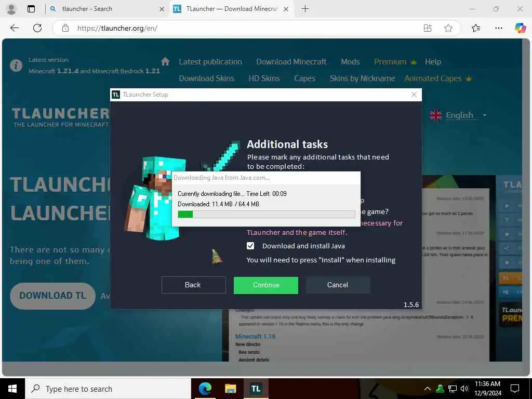Close the TLauncher Setup dialog
532x399 pixels.
(414, 95)
